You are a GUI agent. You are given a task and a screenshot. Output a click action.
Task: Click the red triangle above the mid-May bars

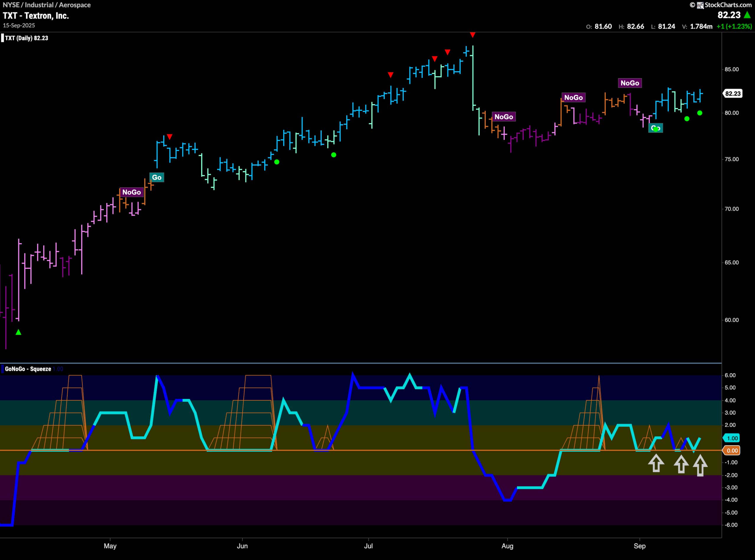(170, 137)
